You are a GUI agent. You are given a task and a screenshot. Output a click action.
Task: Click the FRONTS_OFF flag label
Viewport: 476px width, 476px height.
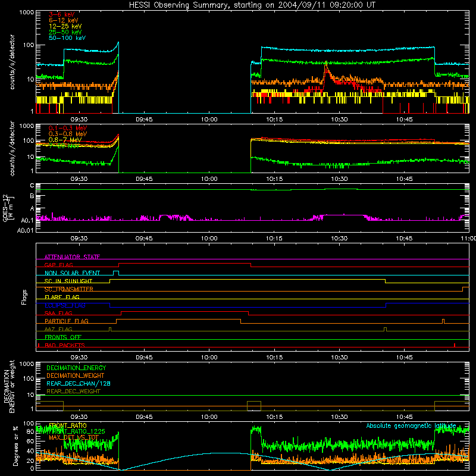click(x=63, y=337)
